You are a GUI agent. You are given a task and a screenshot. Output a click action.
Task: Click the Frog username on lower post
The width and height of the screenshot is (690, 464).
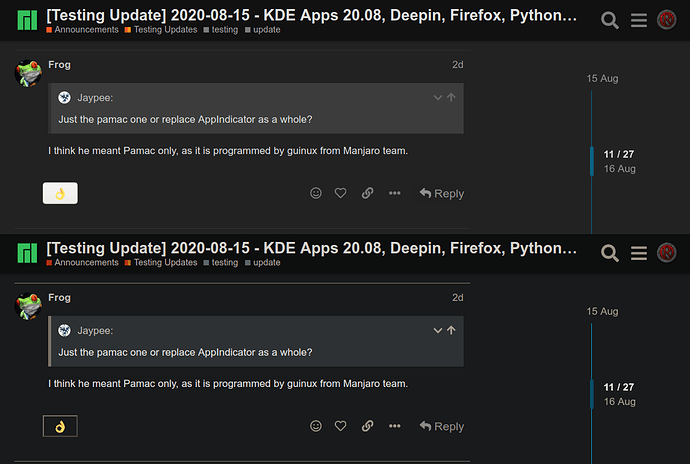(59, 298)
